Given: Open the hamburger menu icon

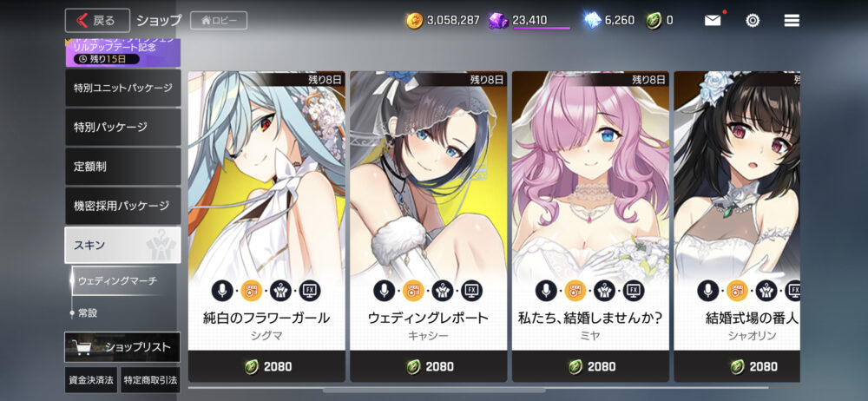Looking at the screenshot, I should [792, 21].
